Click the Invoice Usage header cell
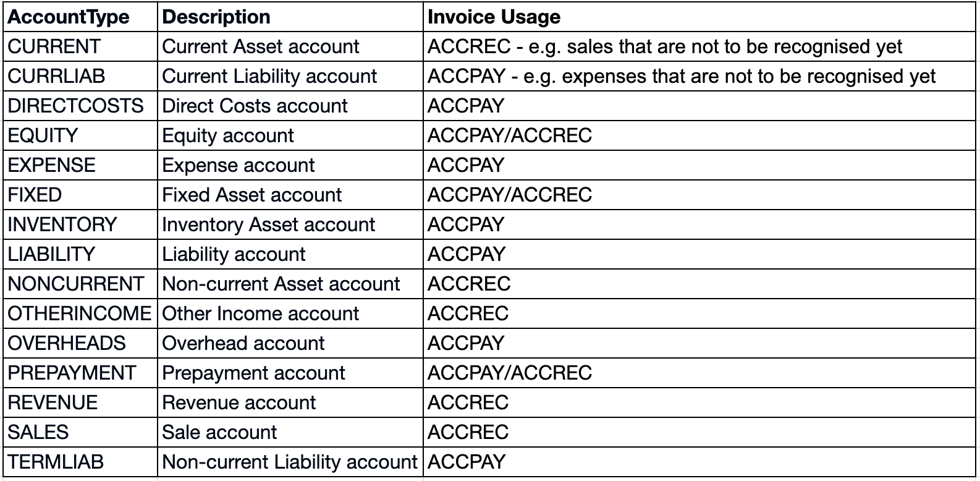Screen dimensions: 980x481 click(494, 17)
